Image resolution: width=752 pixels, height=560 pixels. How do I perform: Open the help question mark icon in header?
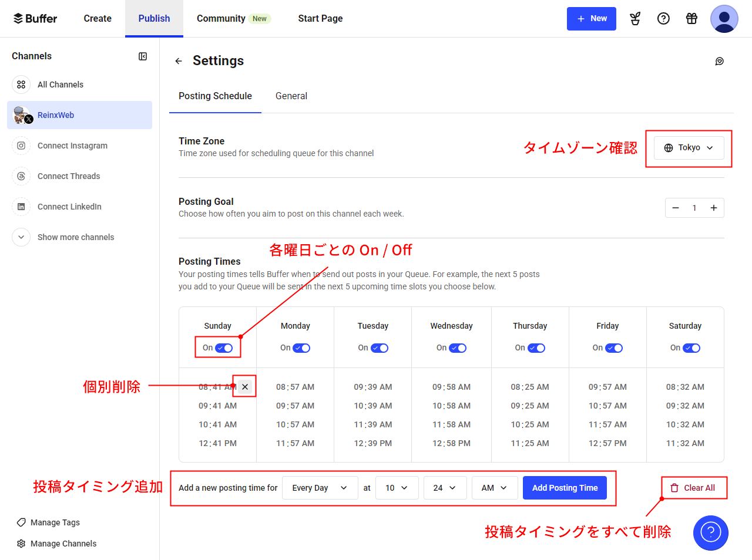pos(663,19)
